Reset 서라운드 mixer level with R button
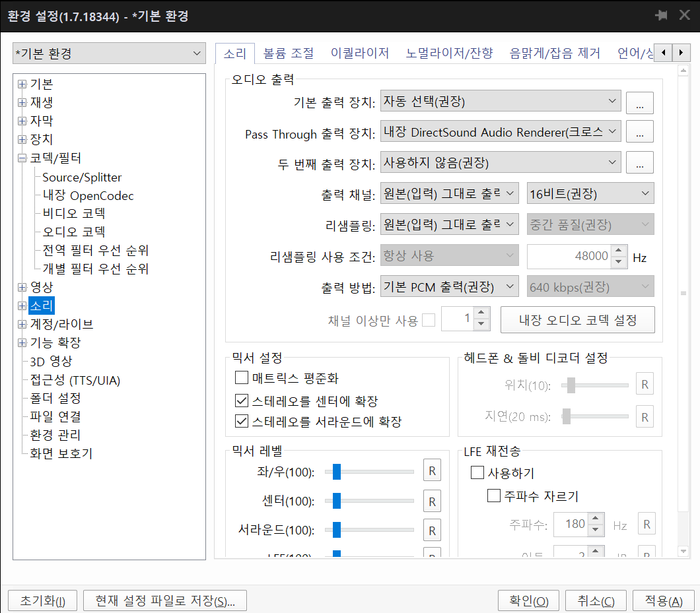Viewport: 700px width, 613px height. [432, 530]
